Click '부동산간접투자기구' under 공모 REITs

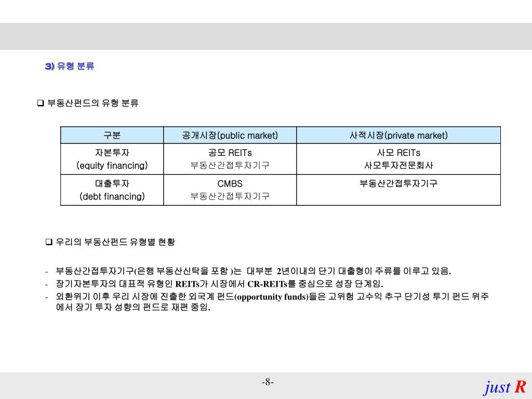coord(230,165)
